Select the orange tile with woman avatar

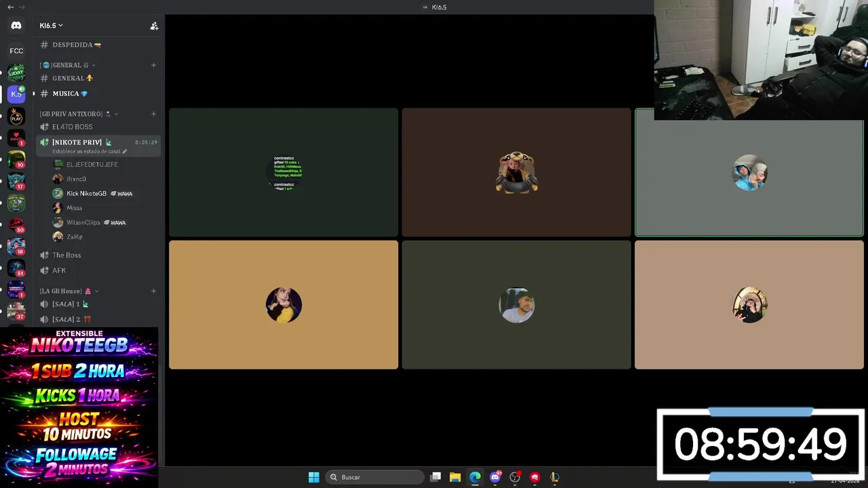tap(283, 305)
